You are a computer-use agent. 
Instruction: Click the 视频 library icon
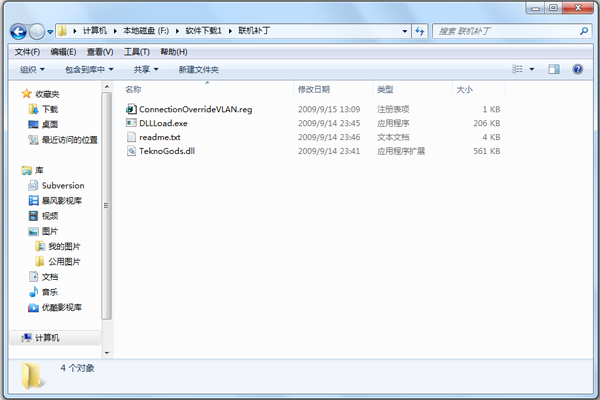click(33, 216)
